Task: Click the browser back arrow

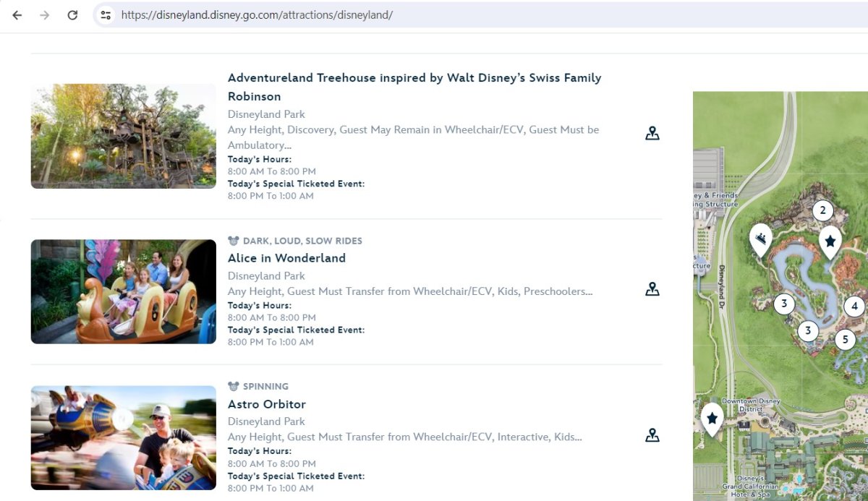Action: point(17,15)
